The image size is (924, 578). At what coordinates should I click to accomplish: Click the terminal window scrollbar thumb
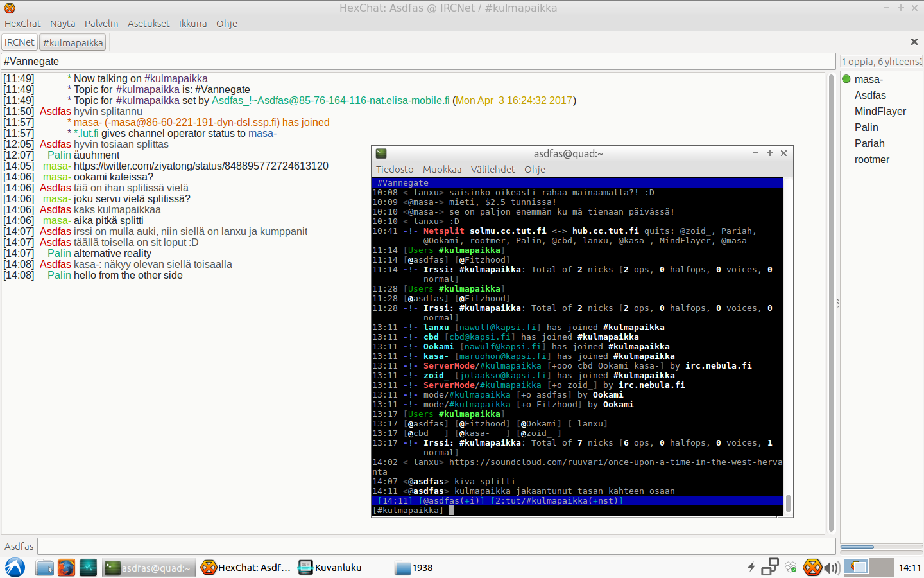[788, 503]
